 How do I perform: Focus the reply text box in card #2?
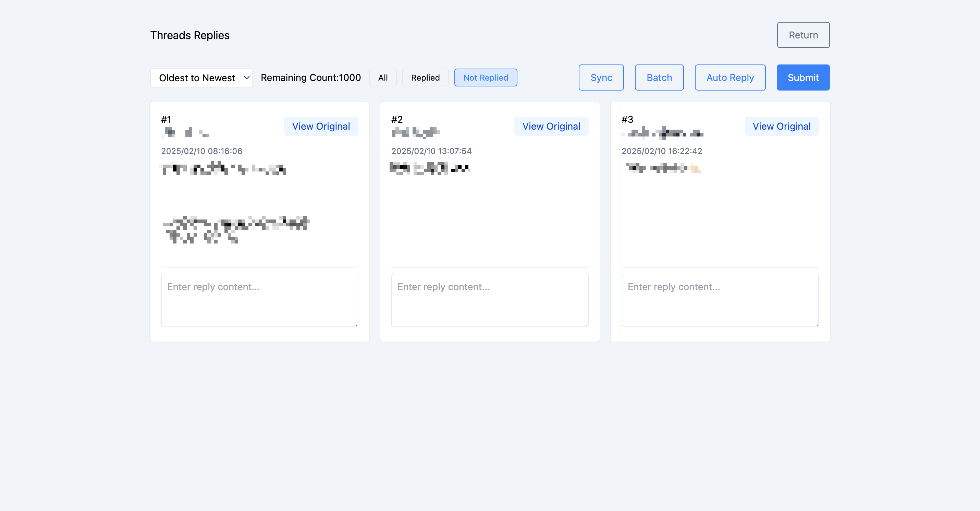coord(490,300)
